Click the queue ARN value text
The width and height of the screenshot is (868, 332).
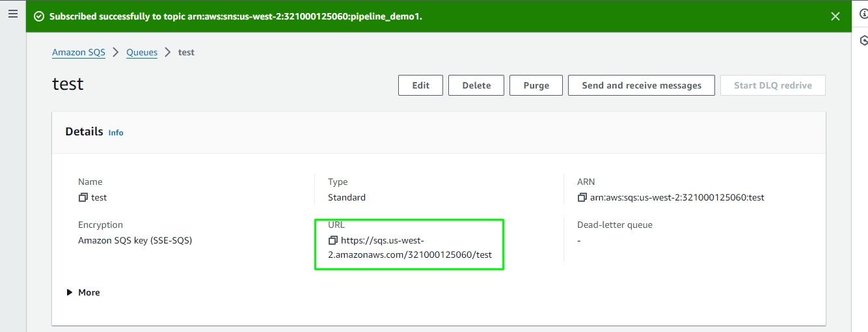pyautogui.click(x=677, y=197)
